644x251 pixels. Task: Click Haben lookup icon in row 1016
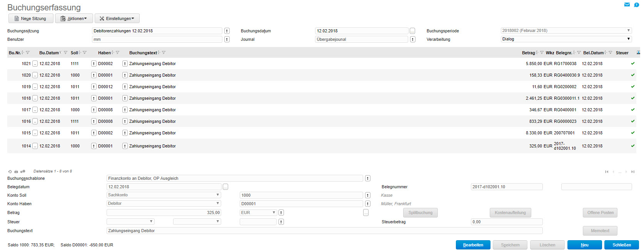point(125,121)
